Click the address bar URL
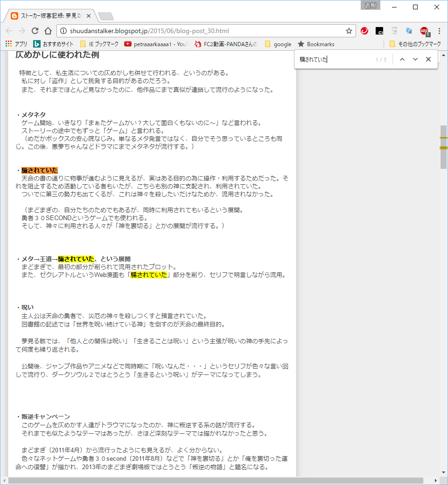This screenshot has height=485, width=448. point(149,31)
